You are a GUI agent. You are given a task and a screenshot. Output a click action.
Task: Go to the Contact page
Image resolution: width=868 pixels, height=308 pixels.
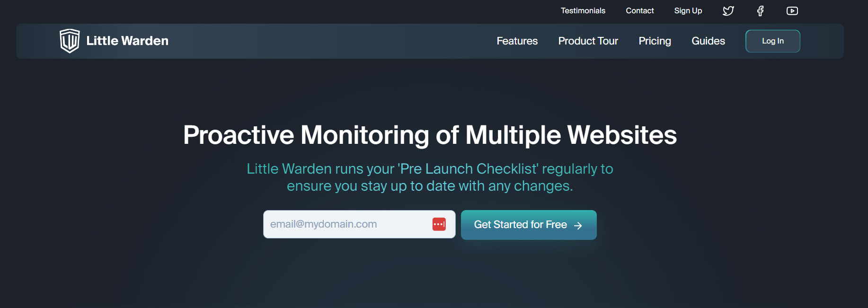[640, 11]
